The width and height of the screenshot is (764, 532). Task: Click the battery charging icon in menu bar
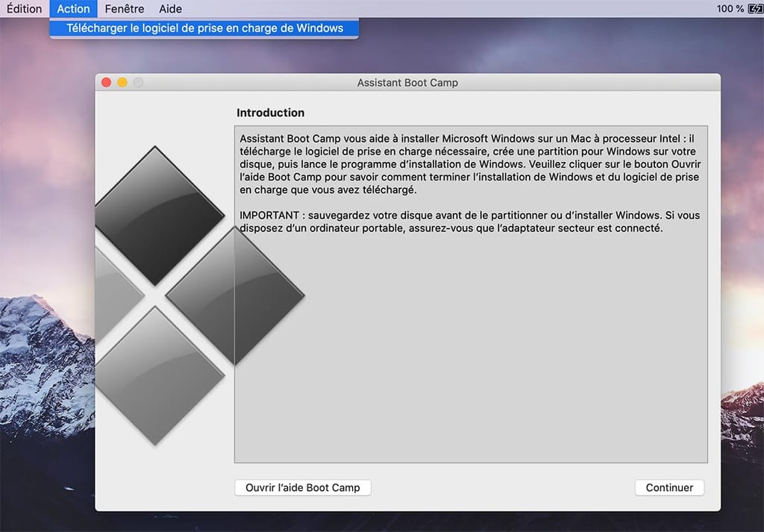point(756,9)
